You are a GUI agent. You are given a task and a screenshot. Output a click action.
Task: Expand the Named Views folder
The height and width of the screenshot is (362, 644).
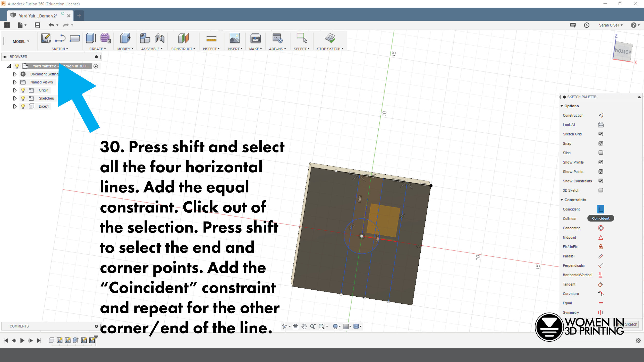15,82
